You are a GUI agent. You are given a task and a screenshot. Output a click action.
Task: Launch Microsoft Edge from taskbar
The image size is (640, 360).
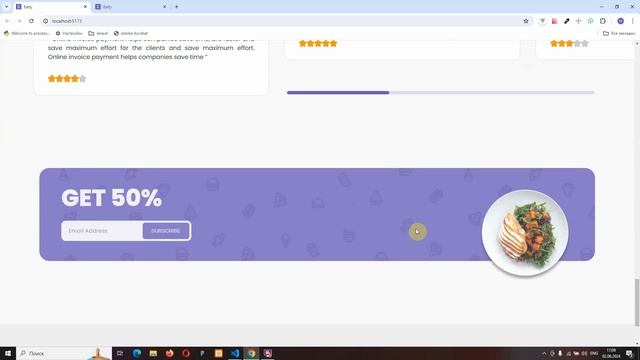click(137, 353)
